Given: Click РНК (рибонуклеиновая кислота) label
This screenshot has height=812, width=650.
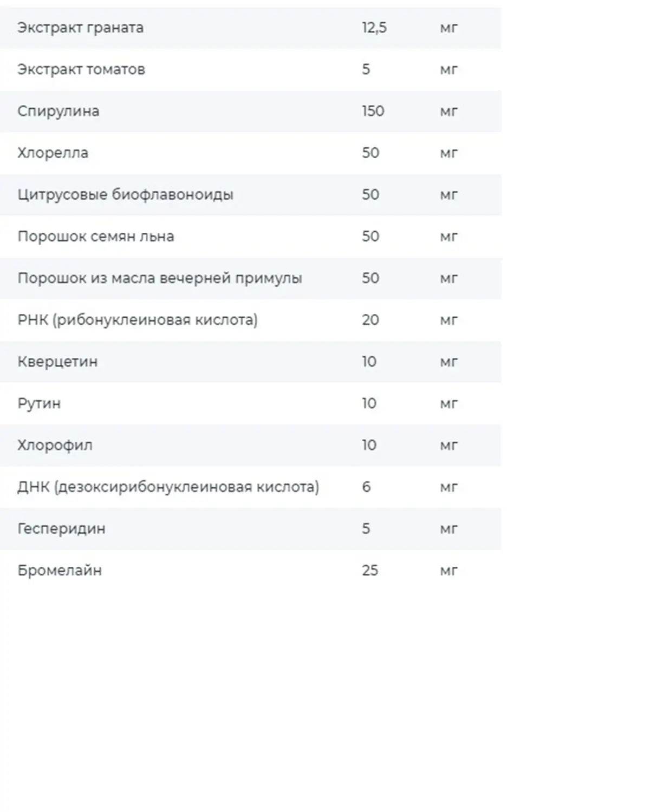Looking at the screenshot, I should (138, 320).
